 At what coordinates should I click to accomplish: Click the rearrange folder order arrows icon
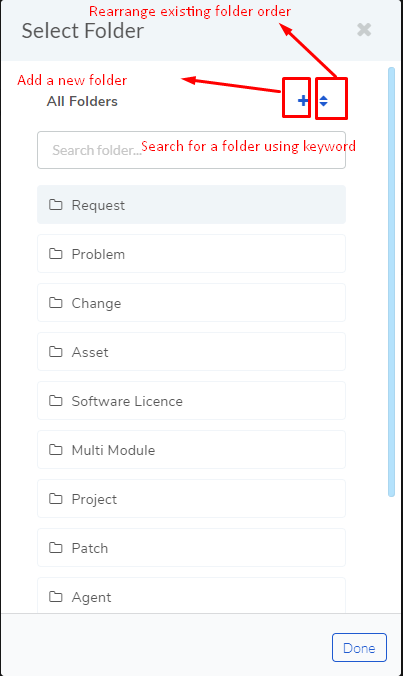(324, 101)
